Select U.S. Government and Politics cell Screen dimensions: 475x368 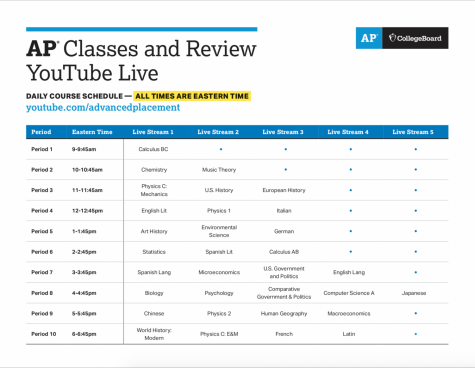tap(284, 272)
